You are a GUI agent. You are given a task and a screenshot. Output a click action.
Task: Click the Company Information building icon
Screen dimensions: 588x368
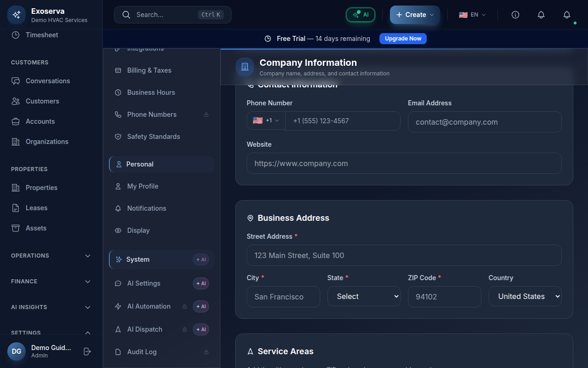tap(245, 67)
